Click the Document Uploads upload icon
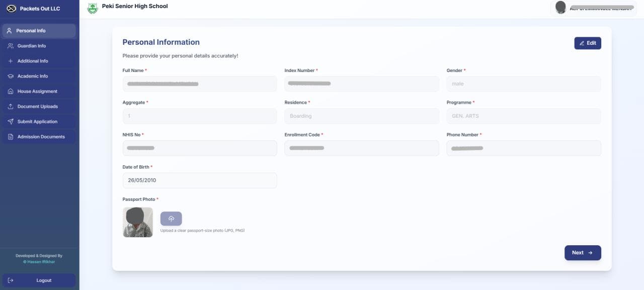 [11, 106]
